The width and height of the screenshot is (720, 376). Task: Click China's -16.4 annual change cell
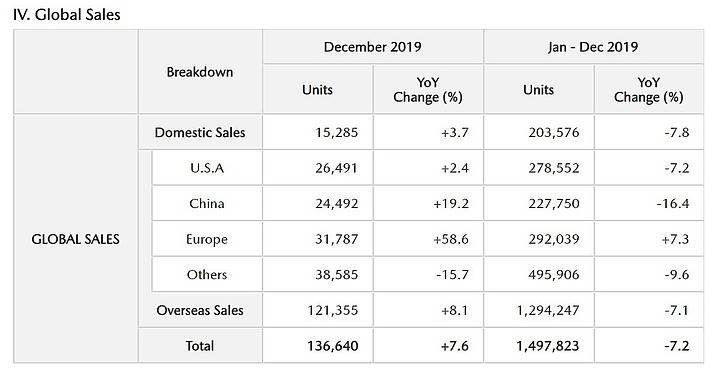(x=649, y=203)
